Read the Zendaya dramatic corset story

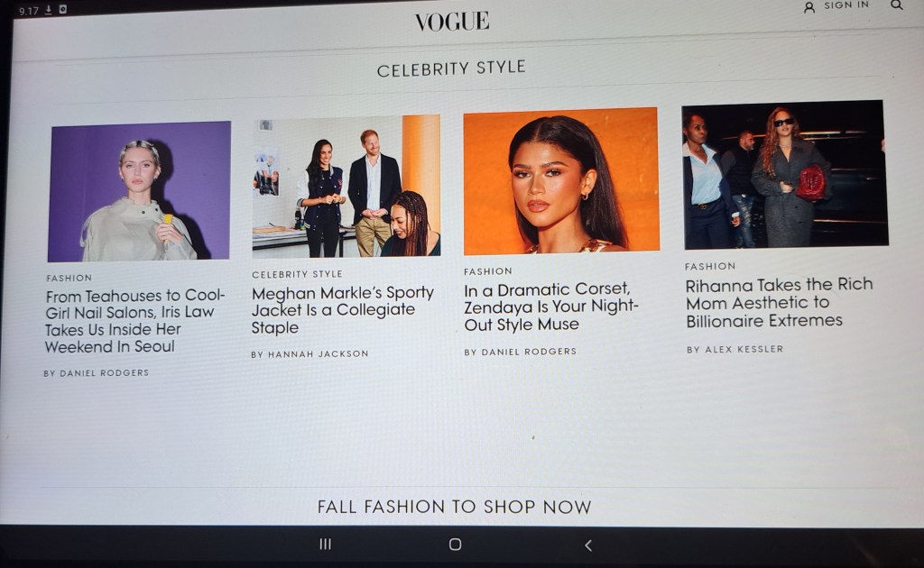(x=551, y=307)
